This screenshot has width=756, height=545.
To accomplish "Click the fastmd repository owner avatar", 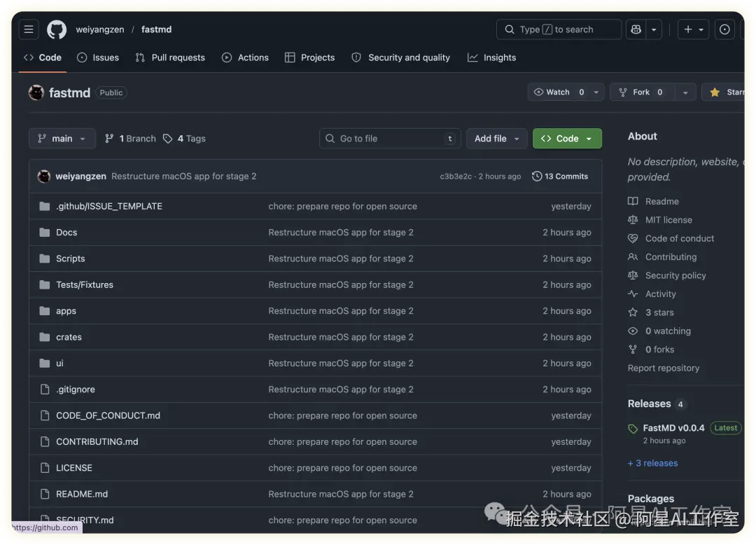I will coord(36,92).
